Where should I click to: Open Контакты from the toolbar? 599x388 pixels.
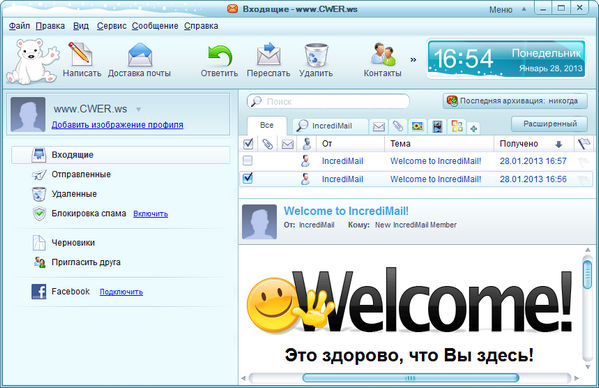pos(382,60)
